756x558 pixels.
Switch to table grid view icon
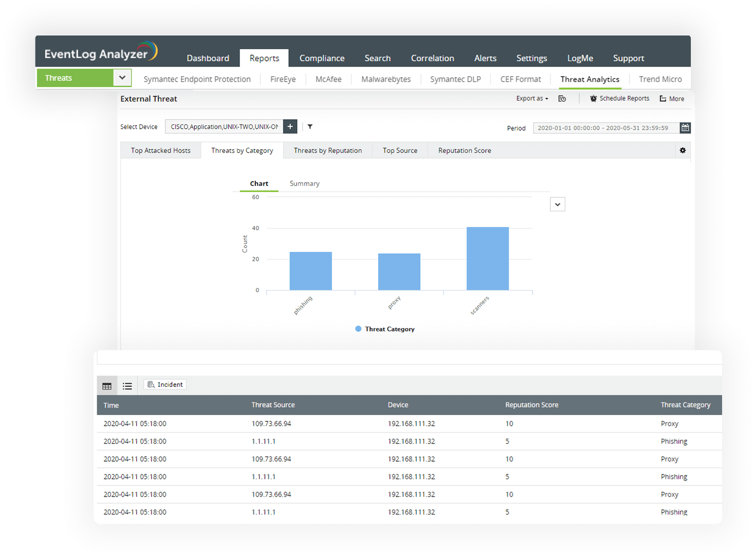tap(107, 386)
